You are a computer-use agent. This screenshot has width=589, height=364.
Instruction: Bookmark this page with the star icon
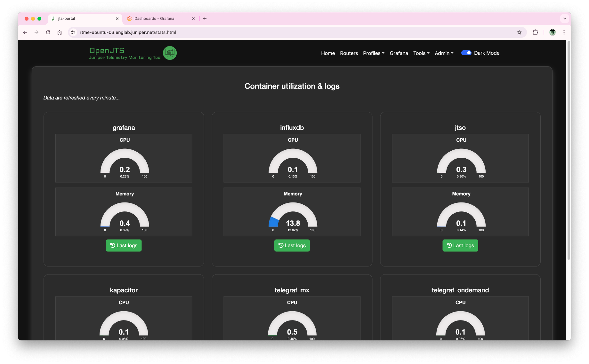coord(519,32)
